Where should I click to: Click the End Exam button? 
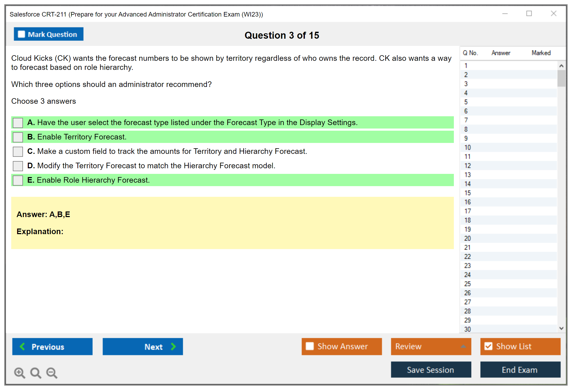(x=520, y=370)
